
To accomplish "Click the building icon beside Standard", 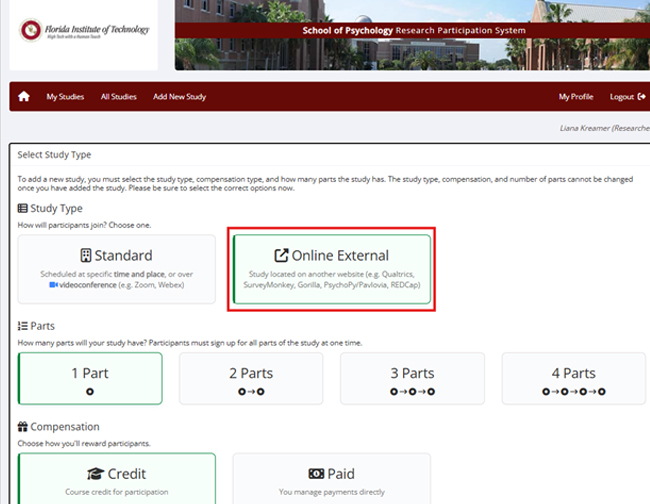I will coord(85,255).
